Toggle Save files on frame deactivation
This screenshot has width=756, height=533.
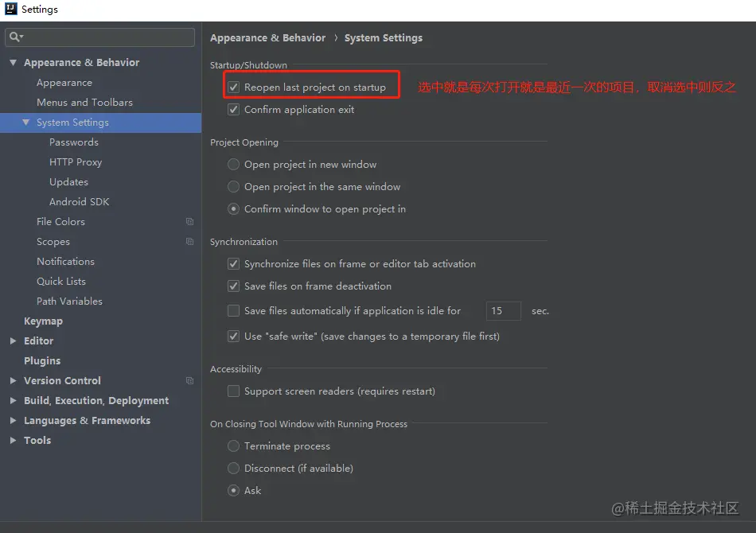(233, 286)
